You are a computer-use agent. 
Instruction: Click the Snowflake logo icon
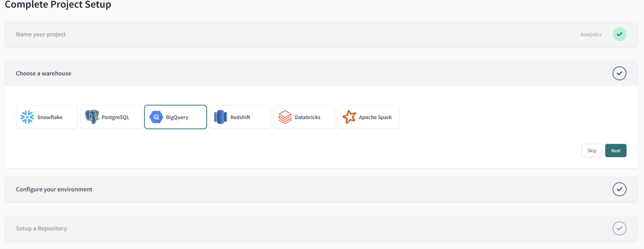click(x=27, y=117)
